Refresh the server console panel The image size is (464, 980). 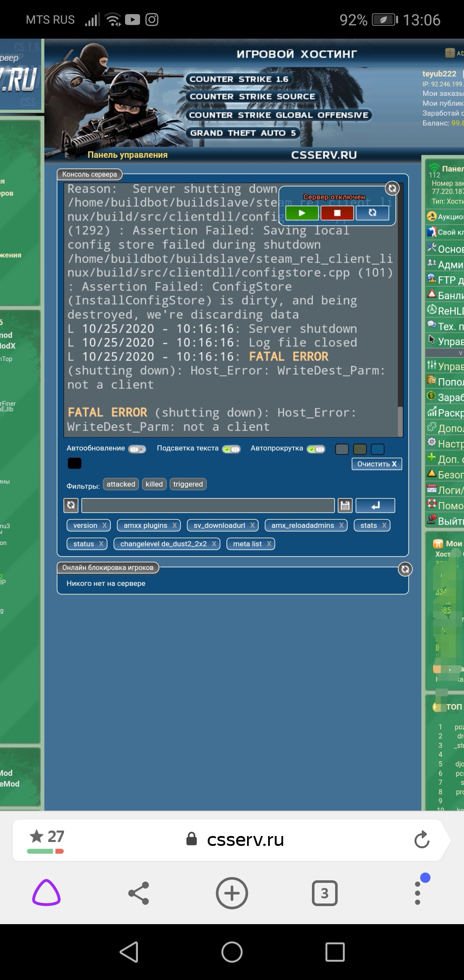[392, 188]
